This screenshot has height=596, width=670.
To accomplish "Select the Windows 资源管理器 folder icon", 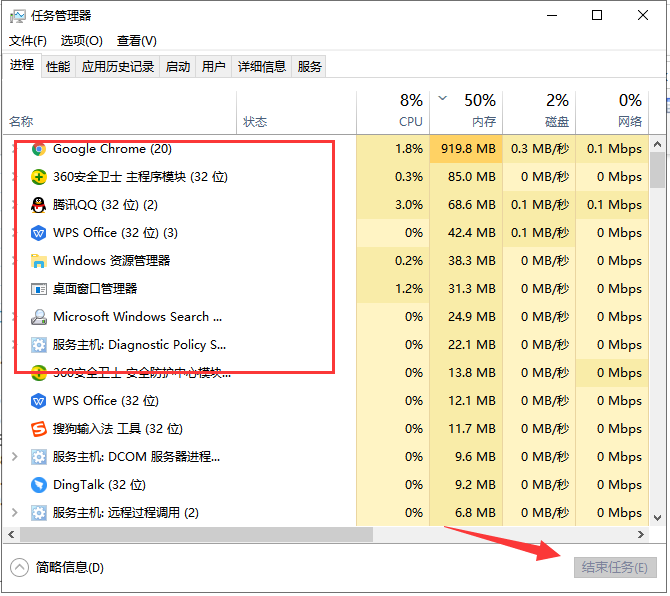I will point(39,261).
